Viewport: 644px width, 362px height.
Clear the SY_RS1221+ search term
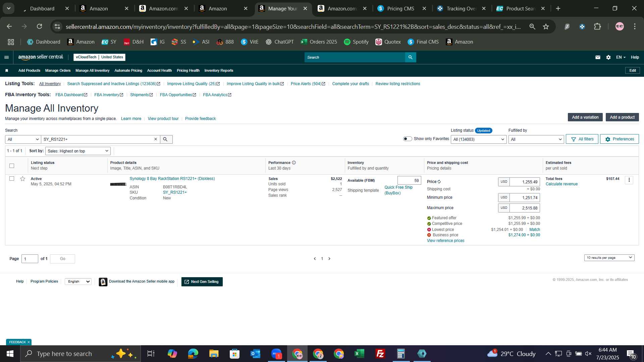(156, 139)
